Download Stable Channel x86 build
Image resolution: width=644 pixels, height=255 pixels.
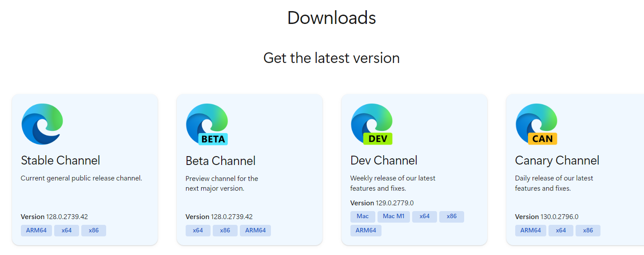pos(94,231)
